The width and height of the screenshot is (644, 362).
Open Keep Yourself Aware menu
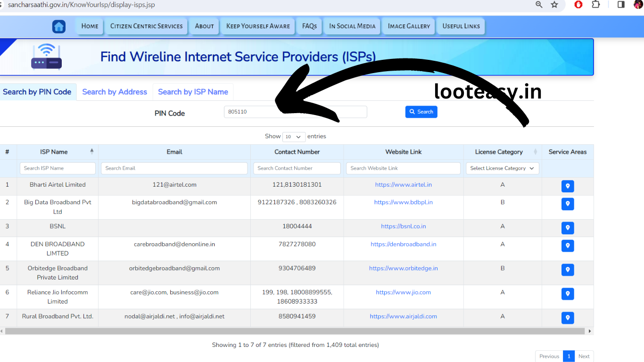[258, 26]
